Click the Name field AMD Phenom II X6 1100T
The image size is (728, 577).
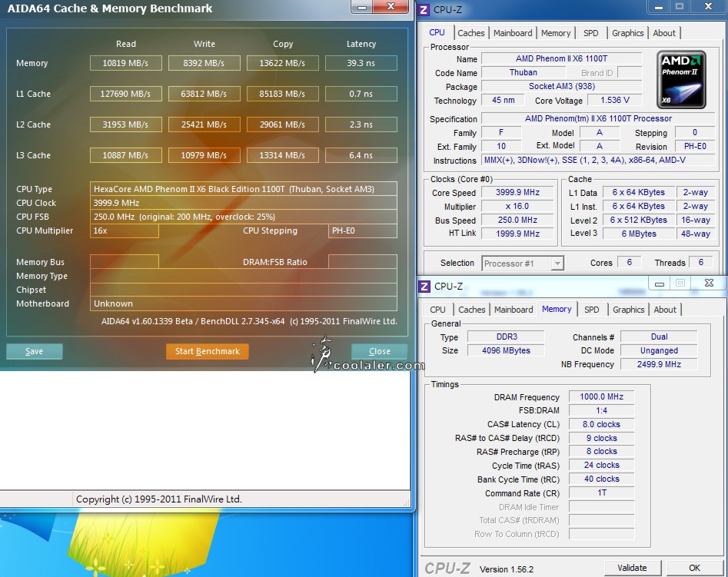tap(561, 58)
